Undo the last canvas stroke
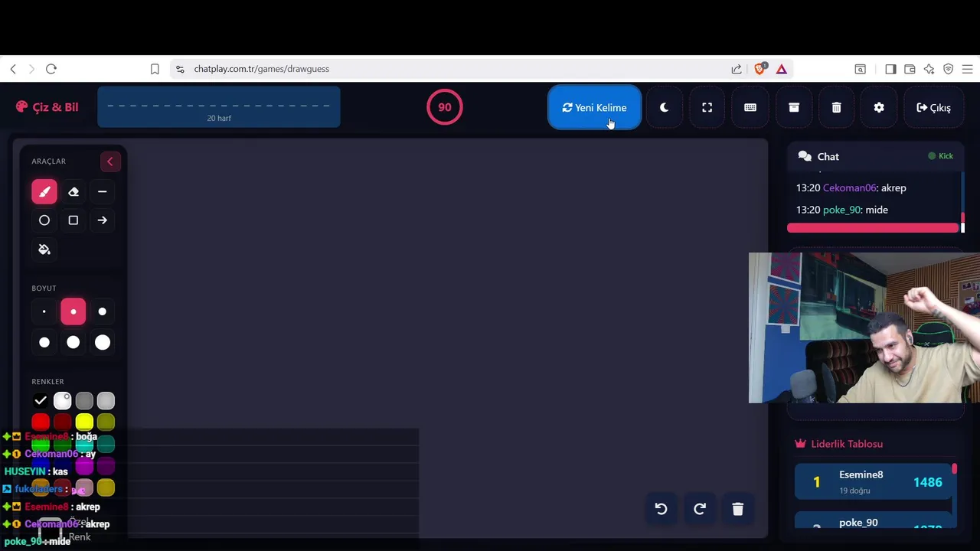Image resolution: width=980 pixels, height=551 pixels. tap(661, 509)
